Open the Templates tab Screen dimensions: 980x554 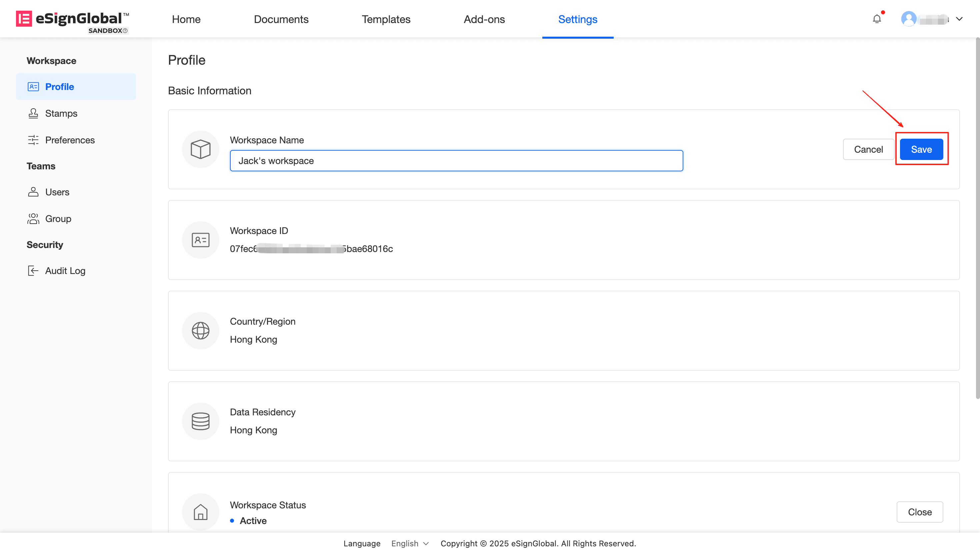pyautogui.click(x=386, y=19)
